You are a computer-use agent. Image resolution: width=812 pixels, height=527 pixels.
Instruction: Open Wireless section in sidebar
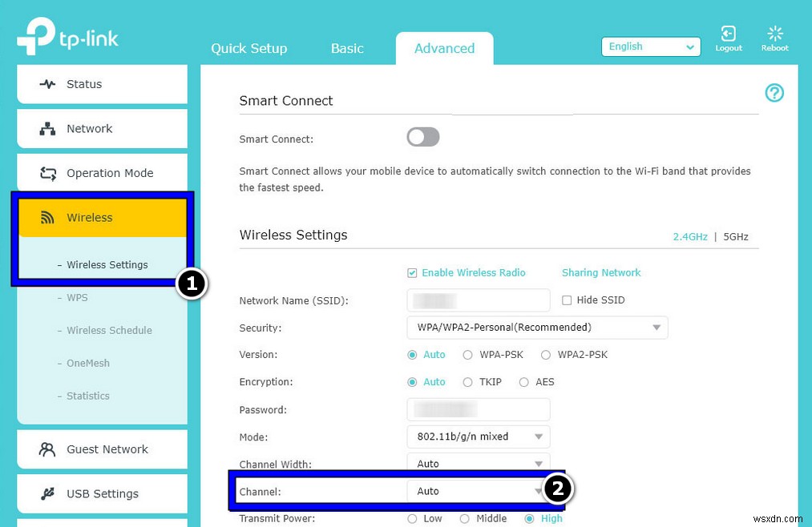102,218
